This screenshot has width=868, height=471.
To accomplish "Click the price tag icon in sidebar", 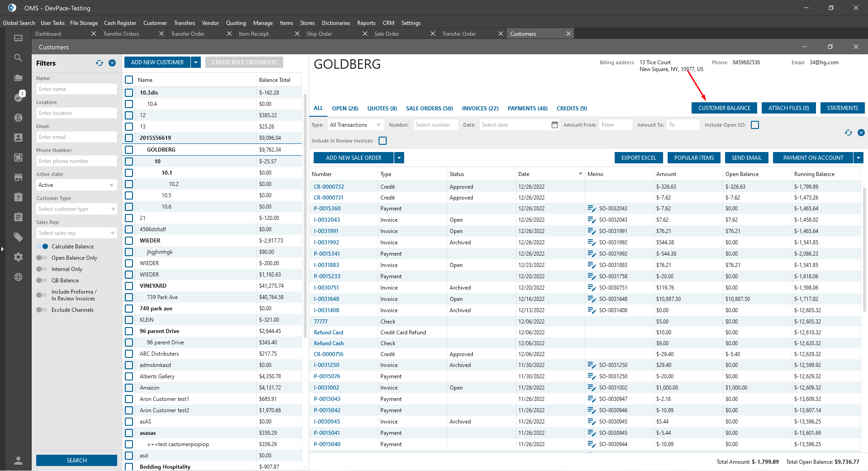I will click(x=18, y=237).
